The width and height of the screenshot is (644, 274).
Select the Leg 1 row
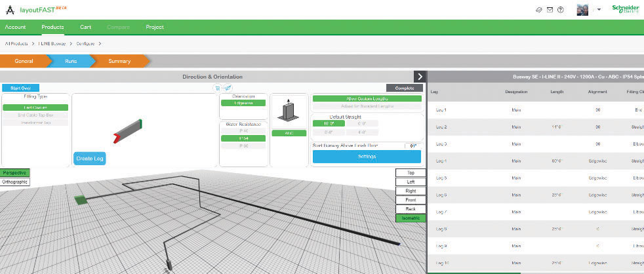tap(536, 110)
